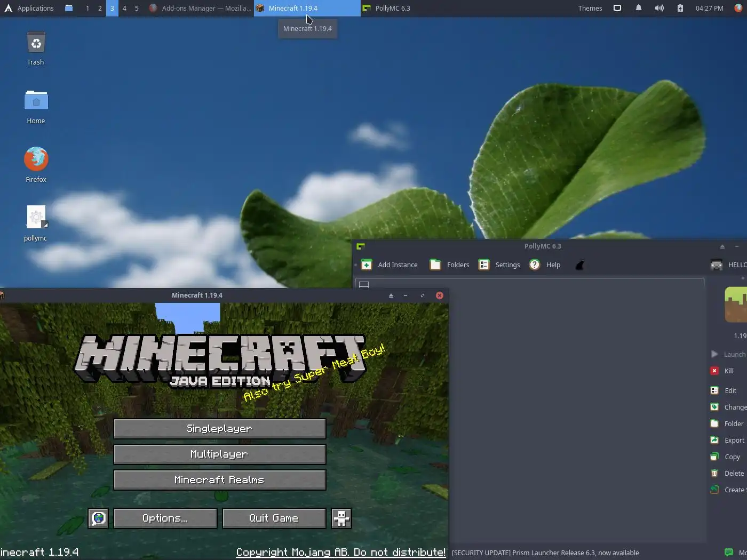The image size is (747, 560).
Task: Open the 04:27 PM clock
Action: 709,8
